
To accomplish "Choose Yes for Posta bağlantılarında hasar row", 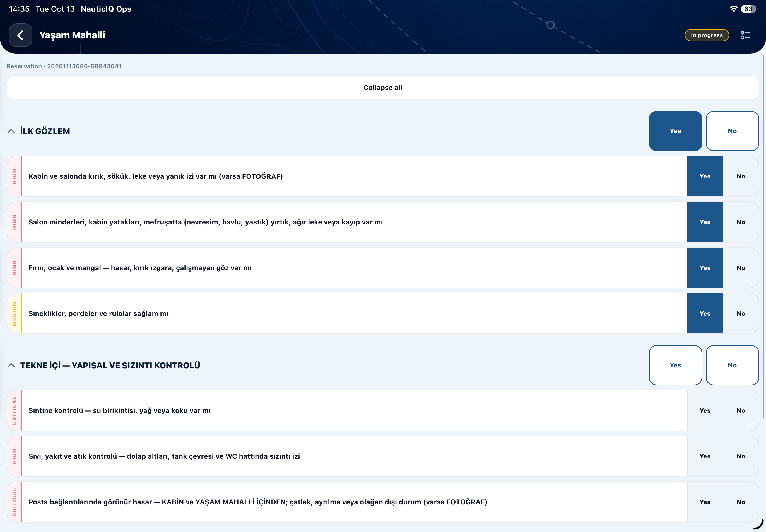I will pyautogui.click(x=705, y=502).
